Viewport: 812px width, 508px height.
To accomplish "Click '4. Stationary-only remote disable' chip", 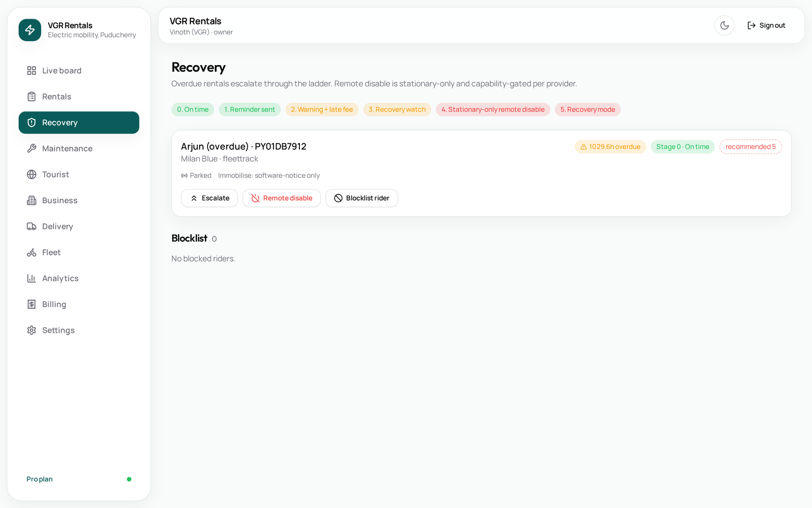I will click(493, 109).
